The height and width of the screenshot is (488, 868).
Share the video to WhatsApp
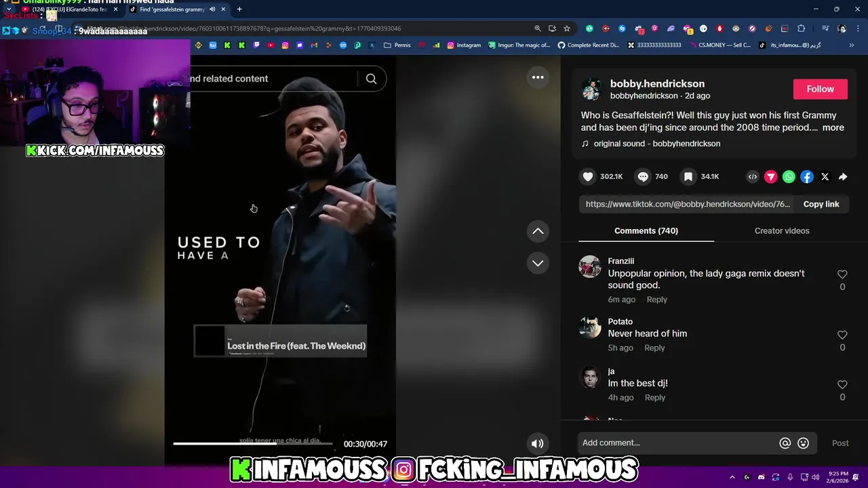click(x=789, y=177)
